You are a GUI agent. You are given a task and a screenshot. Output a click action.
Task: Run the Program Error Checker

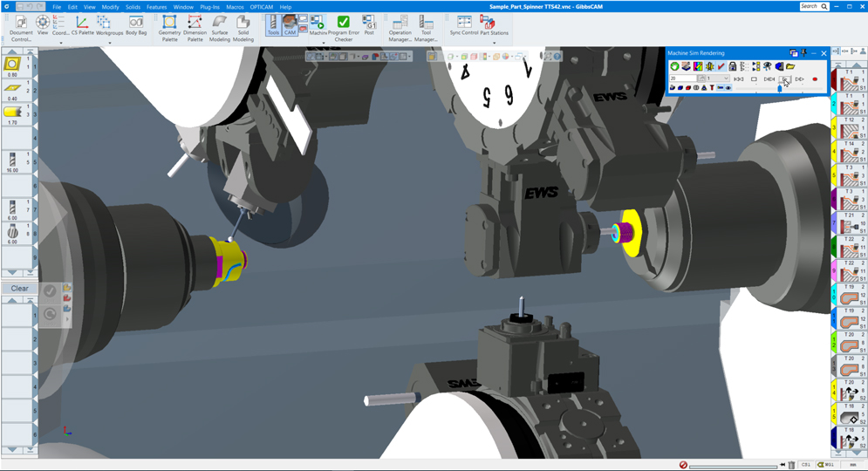pyautogui.click(x=344, y=27)
